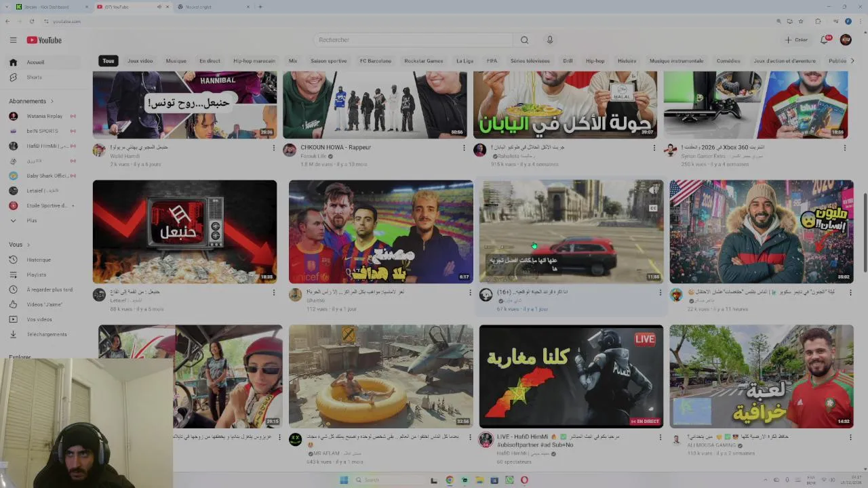Open options menu for CHKOUN HOWA - Rappeur video
The image size is (868, 488).
[465, 148]
